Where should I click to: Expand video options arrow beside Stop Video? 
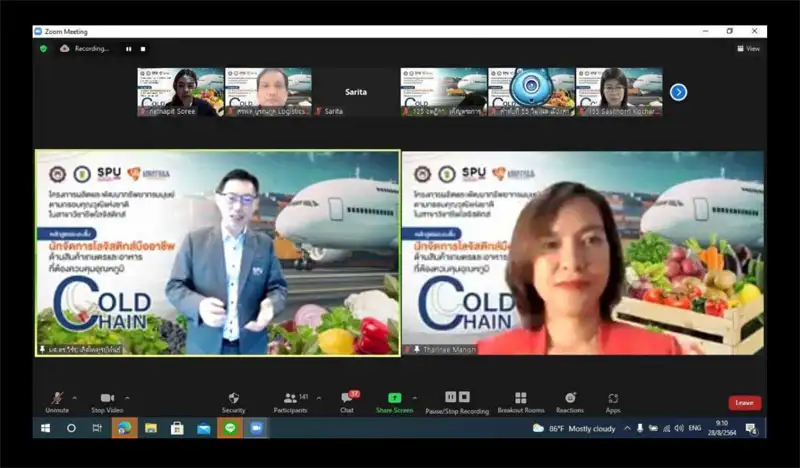[x=127, y=397]
